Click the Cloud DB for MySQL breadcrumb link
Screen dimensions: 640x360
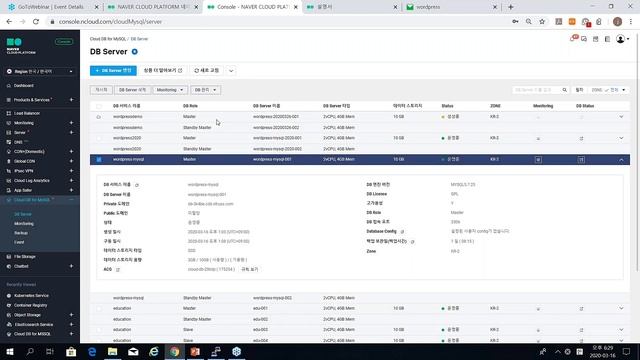pos(108,39)
